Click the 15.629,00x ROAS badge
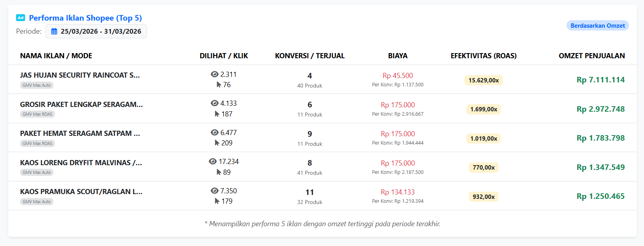The width and height of the screenshot is (644, 246). 483,80
